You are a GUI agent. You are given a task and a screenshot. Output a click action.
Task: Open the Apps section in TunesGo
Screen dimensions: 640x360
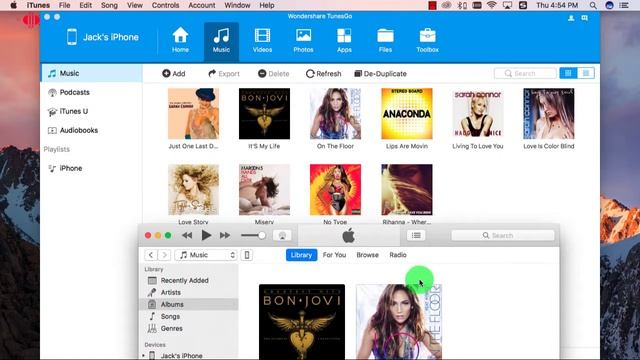(x=344, y=40)
